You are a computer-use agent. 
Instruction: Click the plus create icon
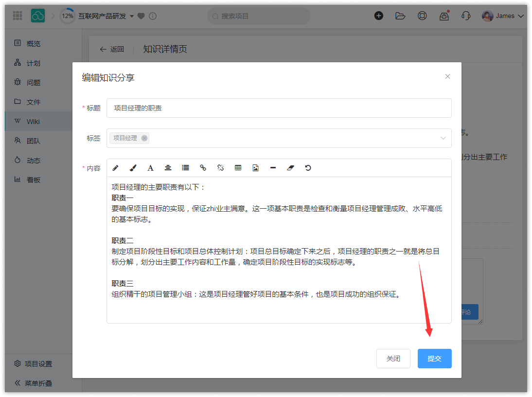pos(379,16)
